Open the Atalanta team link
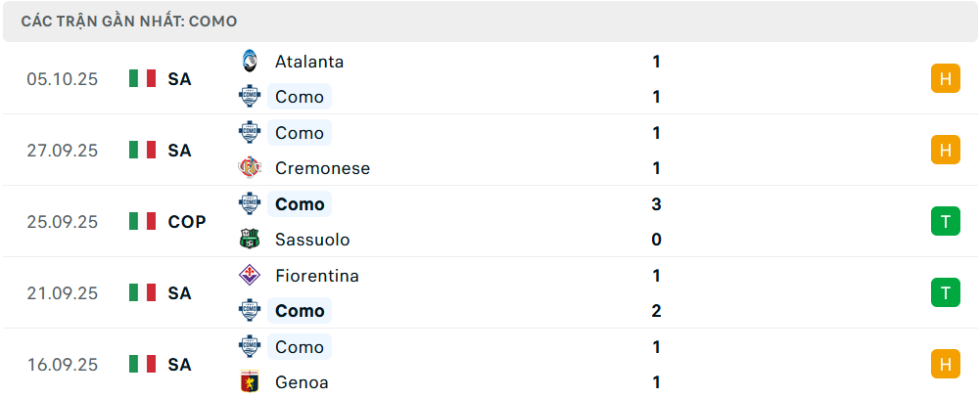The height and width of the screenshot is (398, 980). pyautogui.click(x=308, y=61)
